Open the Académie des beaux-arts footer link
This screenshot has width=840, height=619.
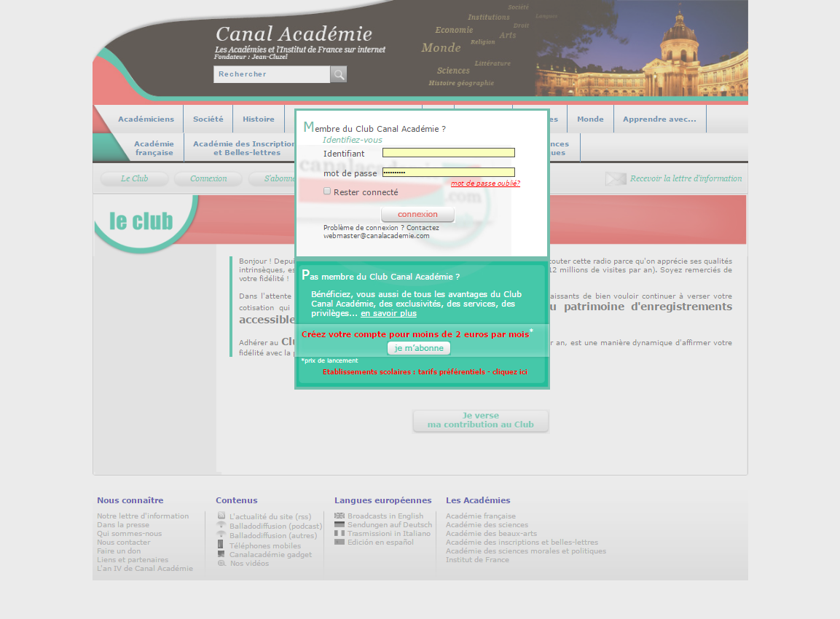point(491,533)
